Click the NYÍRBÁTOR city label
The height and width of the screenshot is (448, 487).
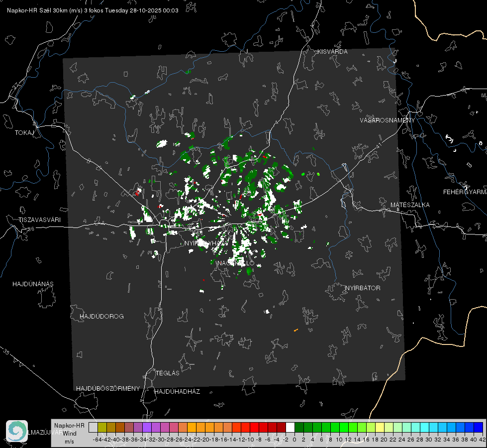click(x=363, y=288)
